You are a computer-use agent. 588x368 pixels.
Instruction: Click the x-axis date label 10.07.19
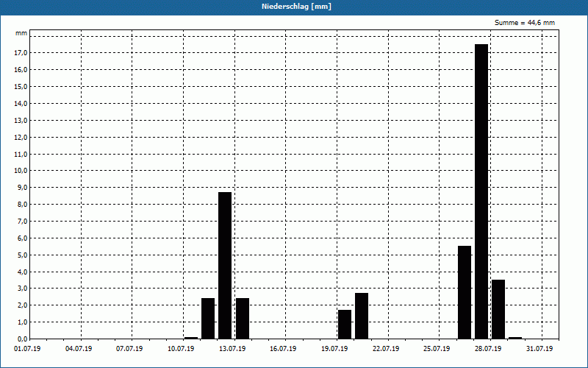tap(181, 349)
